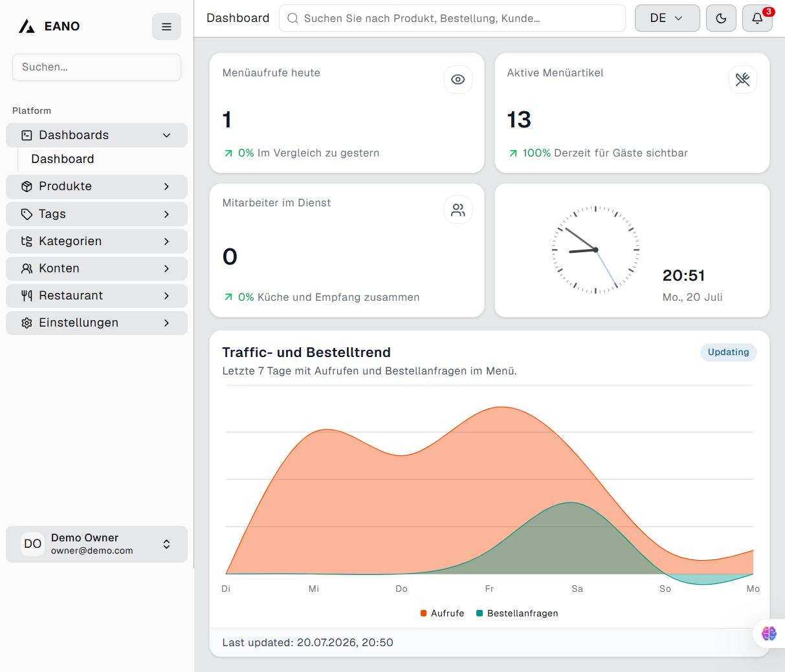785x672 pixels.
Task: Click the eye icon in Menüaufrufe card
Action: click(x=458, y=80)
